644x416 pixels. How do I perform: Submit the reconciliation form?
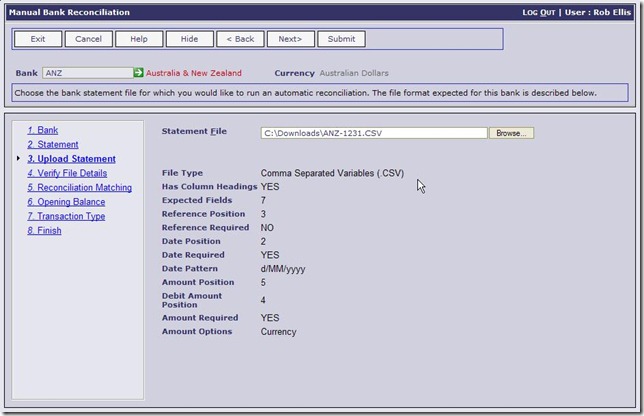pos(341,39)
